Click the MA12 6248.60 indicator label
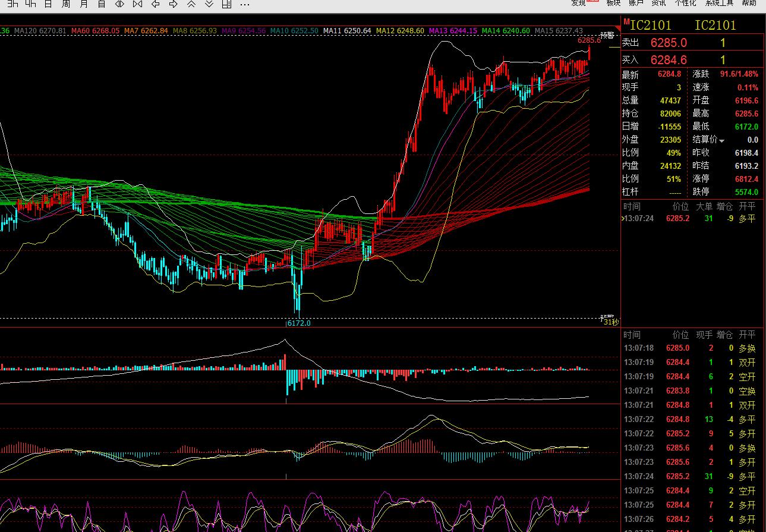 tap(400, 30)
